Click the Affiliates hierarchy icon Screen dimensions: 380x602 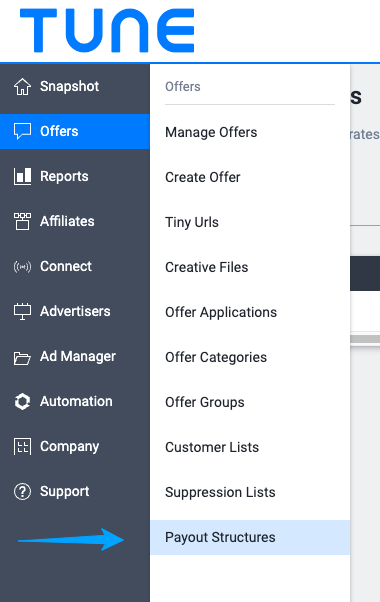[x=22, y=221]
